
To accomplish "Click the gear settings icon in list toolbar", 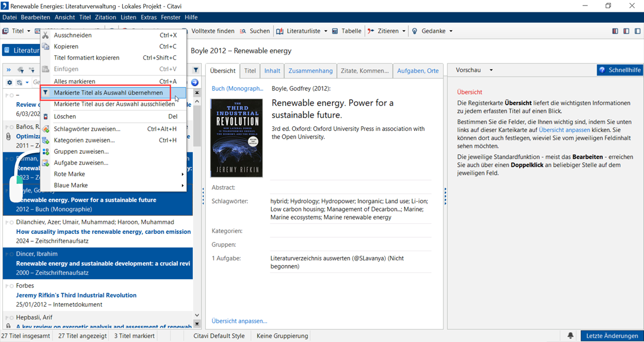I will pyautogui.click(x=9, y=82).
